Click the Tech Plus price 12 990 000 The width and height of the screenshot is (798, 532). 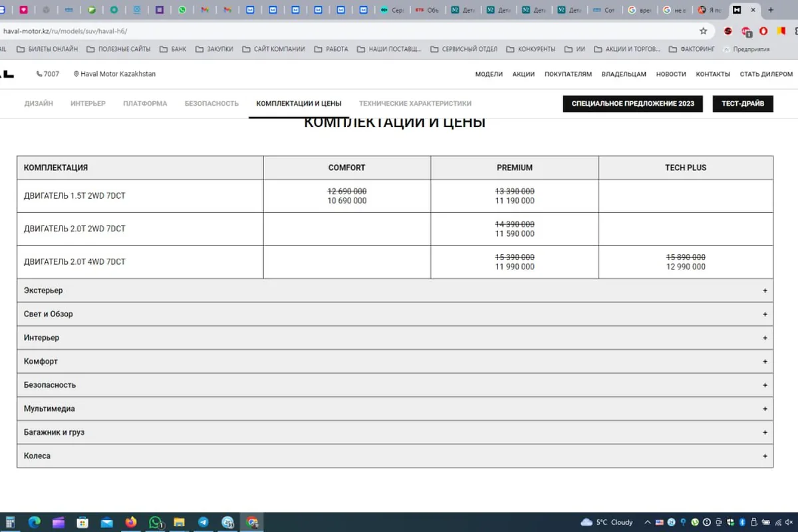click(x=686, y=267)
